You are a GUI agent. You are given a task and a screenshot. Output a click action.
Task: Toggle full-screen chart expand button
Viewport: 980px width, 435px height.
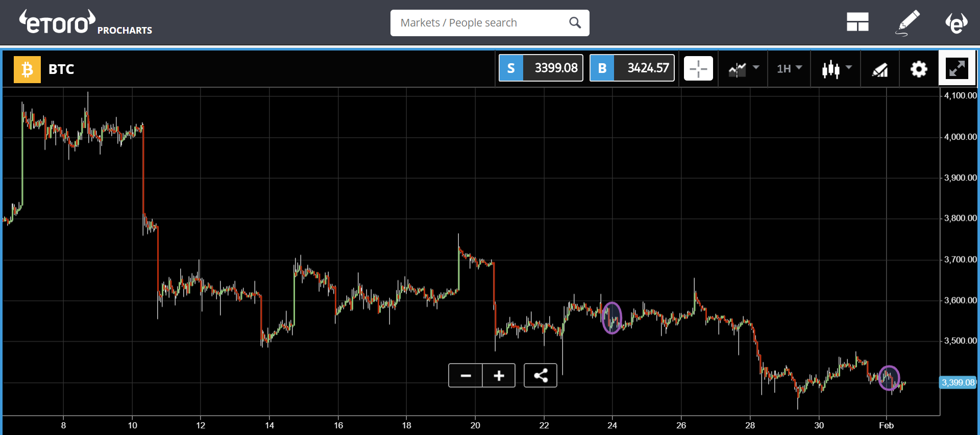coord(957,68)
